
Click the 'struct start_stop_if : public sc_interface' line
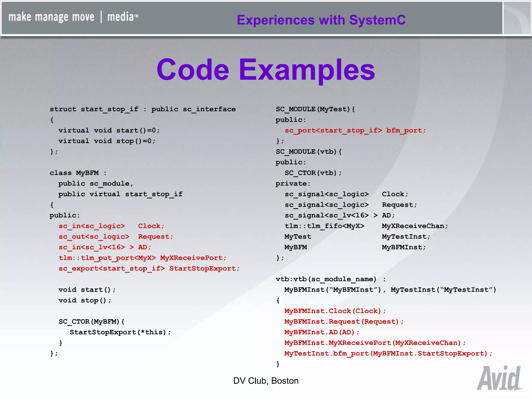pos(143,109)
